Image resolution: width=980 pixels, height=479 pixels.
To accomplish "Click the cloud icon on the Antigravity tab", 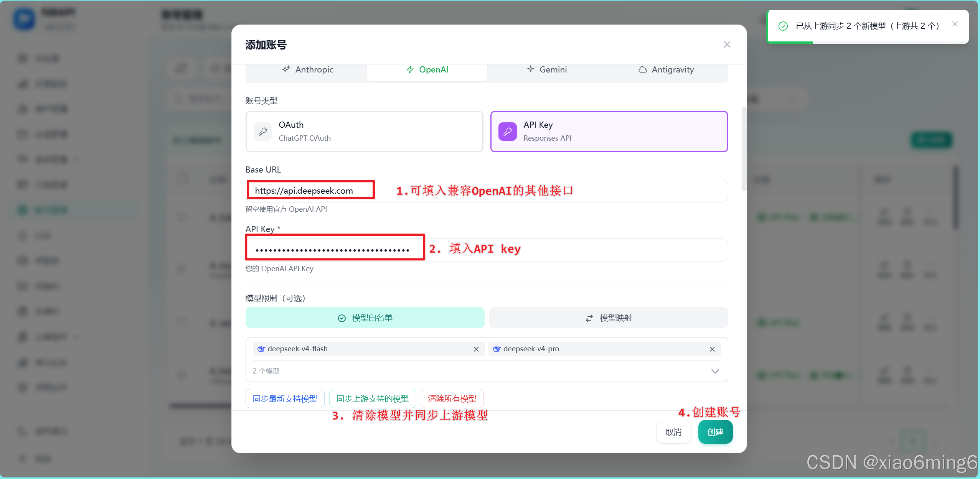I will [x=642, y=70].
